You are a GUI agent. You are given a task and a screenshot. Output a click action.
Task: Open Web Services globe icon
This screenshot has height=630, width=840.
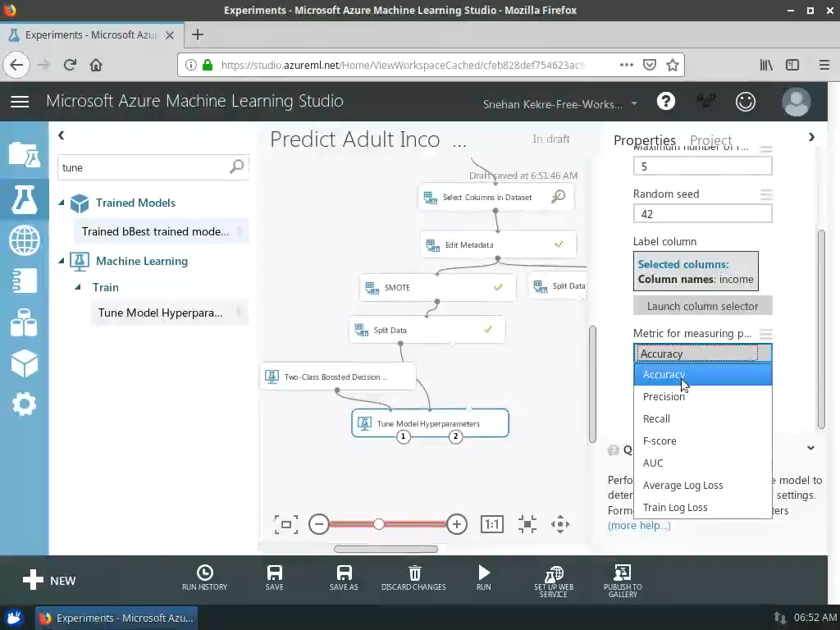click(x=24, y=240)
